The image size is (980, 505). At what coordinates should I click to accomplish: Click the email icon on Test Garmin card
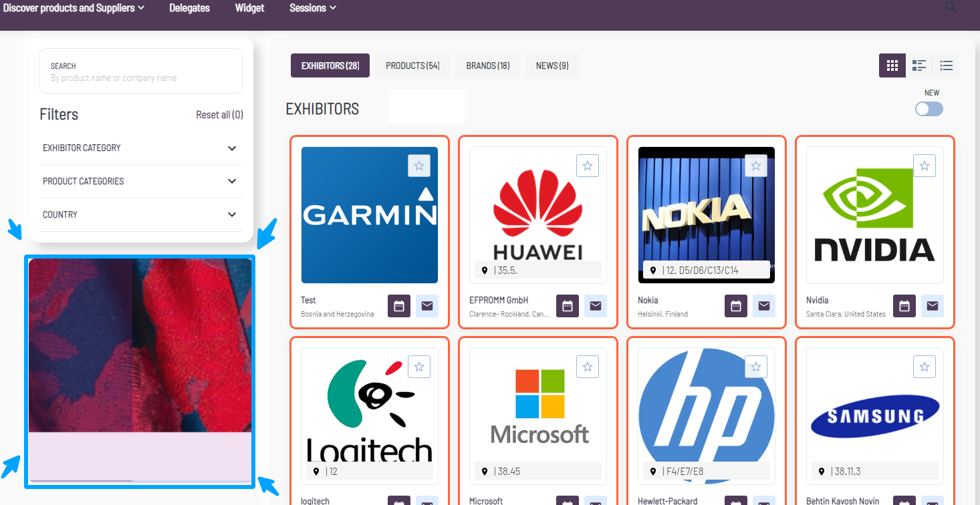427,306
